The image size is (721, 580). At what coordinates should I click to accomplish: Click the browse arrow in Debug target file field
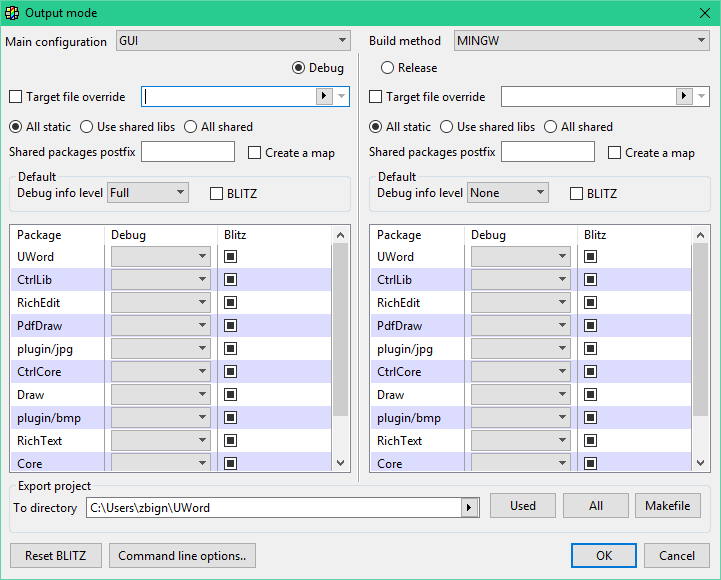point(323,96)
